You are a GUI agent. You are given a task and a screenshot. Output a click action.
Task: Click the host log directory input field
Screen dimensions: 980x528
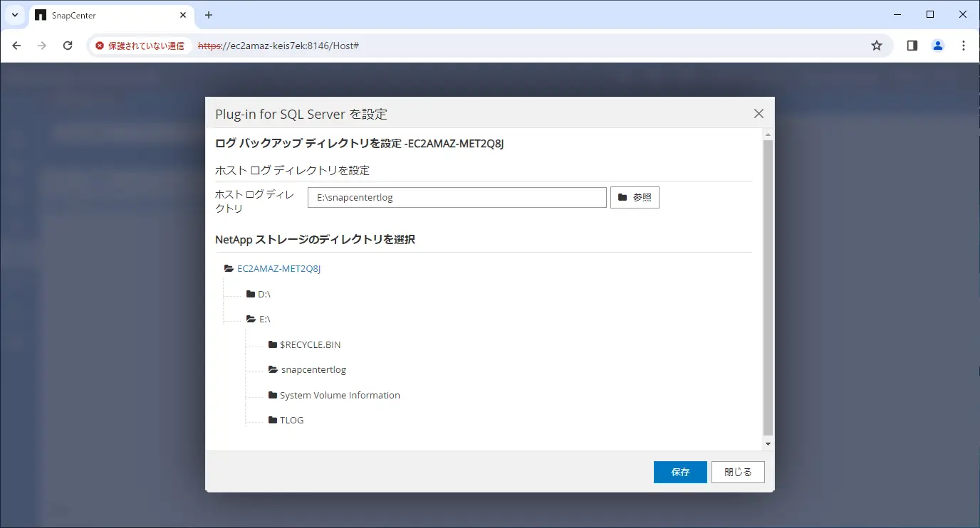pos(457,197)
